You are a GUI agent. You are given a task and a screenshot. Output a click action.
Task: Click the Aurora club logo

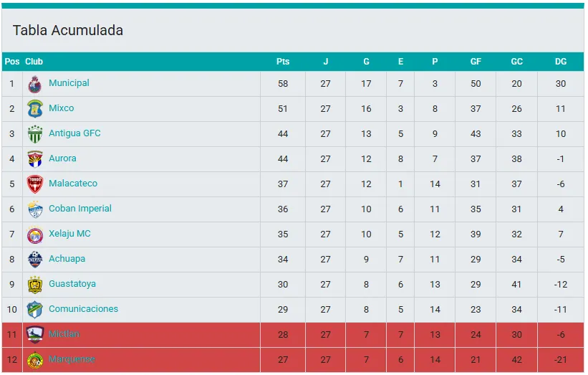click(35, 159)
